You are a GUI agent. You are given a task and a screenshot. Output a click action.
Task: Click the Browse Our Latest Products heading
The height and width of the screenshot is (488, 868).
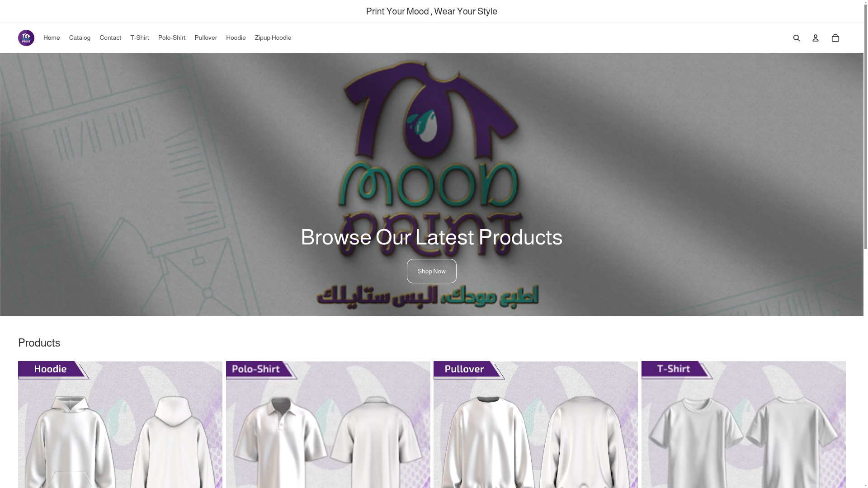pyautogui.click(x=432, y=237)
